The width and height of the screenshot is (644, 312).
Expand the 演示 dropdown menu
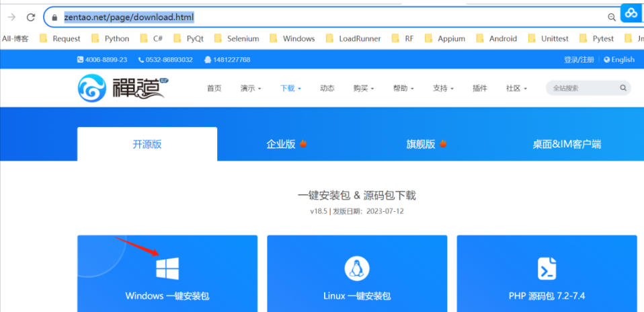251,88
